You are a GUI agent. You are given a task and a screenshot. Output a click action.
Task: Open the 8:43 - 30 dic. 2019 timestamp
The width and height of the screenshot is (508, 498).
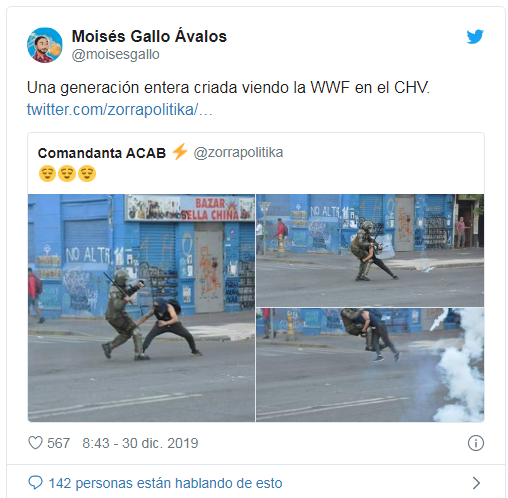[140, 443]
